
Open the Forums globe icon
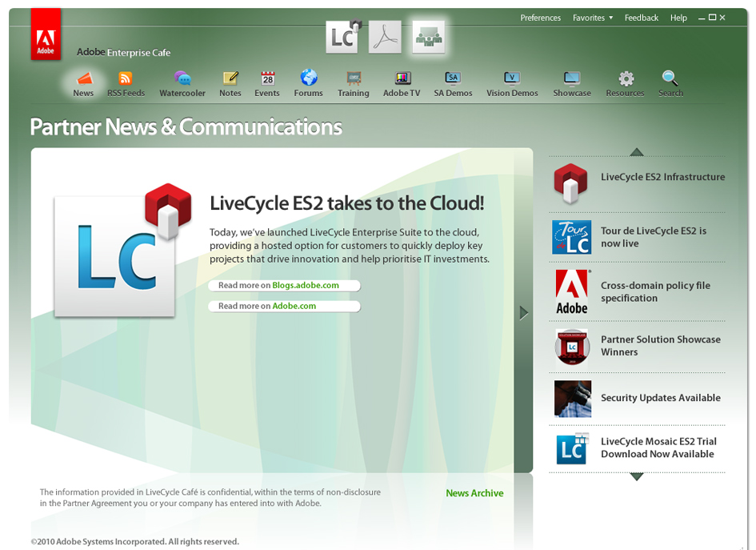(309, 77)
